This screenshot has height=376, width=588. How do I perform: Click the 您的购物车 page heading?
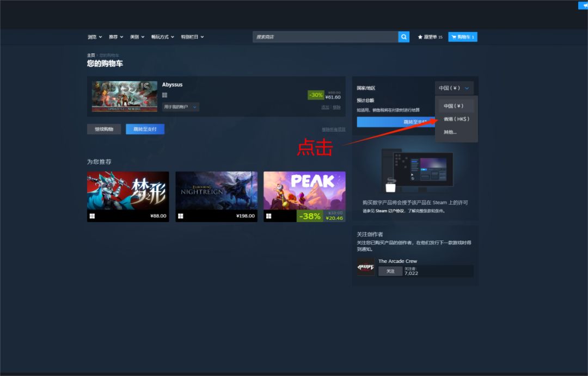coord(105,63)
